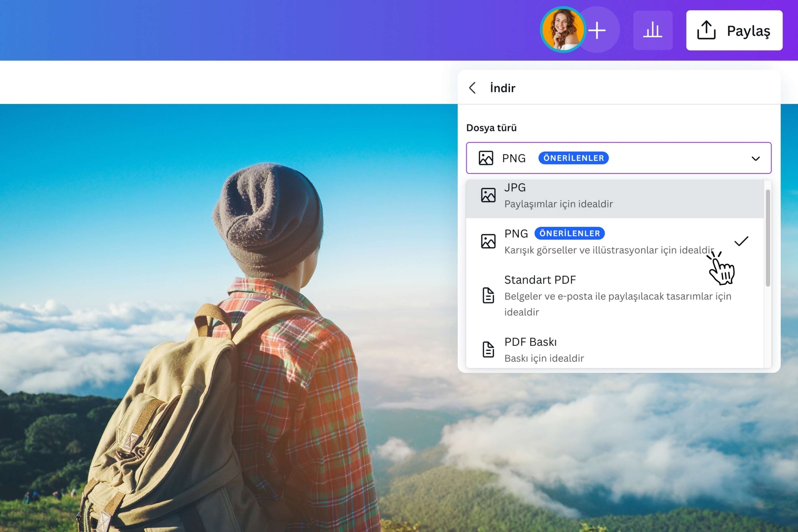The image size is (798, 532).
Task: Add collaborator with the plus icon
Action: tap(597, 31)
